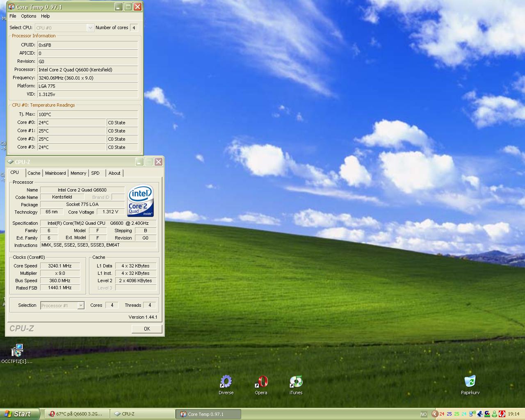
Task: Click the OK button in CPU-Z
Action: 147,329
